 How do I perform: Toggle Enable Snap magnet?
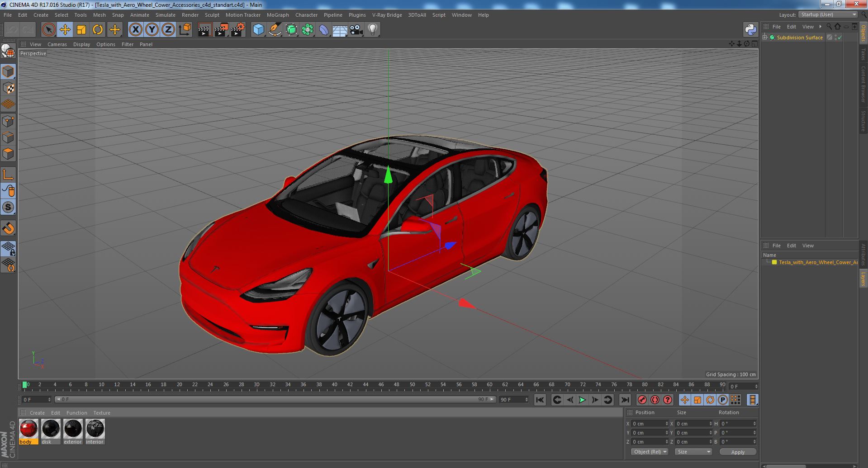coord(8,228)
